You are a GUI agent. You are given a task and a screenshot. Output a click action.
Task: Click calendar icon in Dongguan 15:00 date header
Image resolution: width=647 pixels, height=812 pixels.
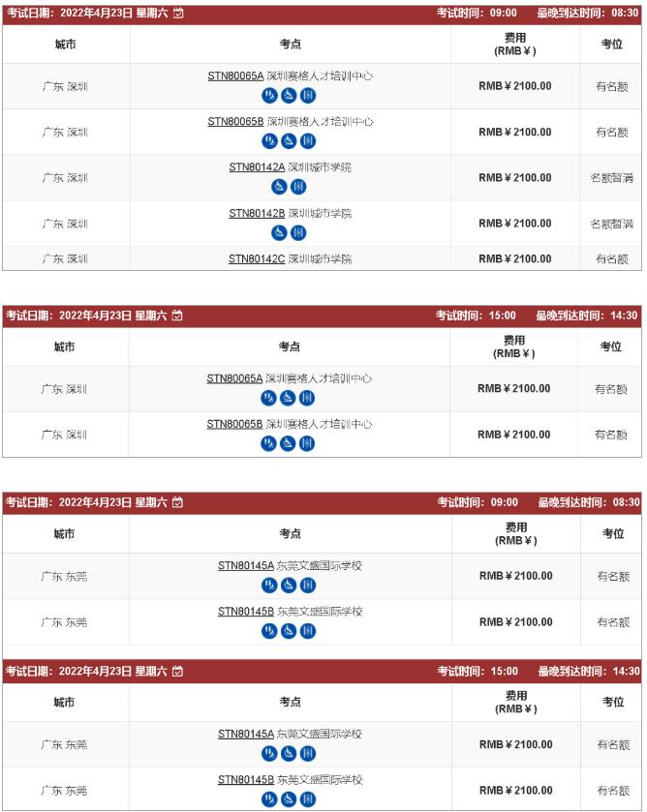(178, 672)
